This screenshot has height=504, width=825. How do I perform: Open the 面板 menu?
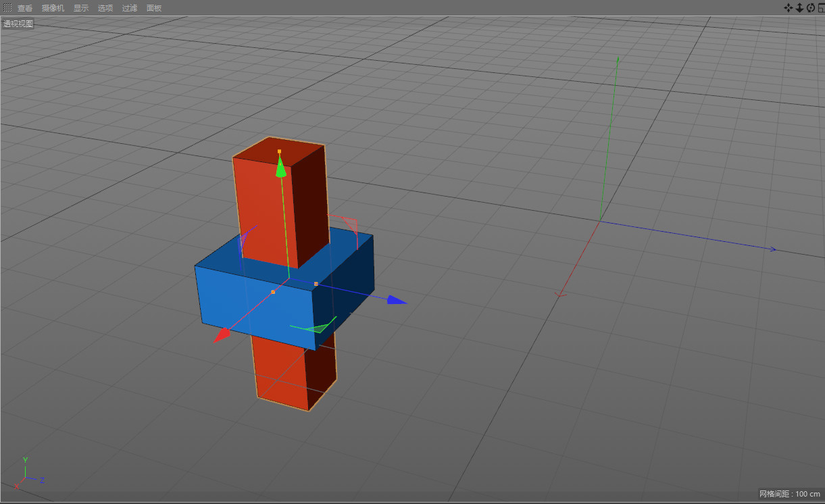click(x=154, y=8)
